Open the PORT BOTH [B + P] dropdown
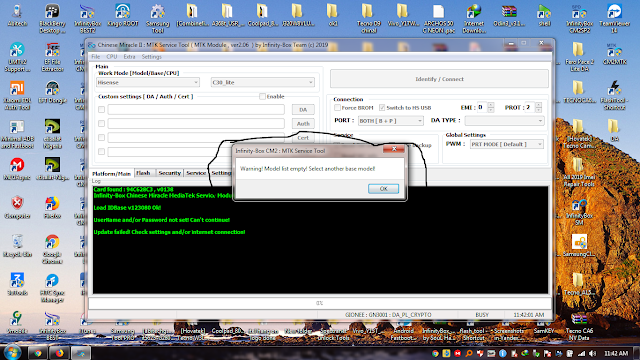Screen dimensions: 640x360 (391, 121)
